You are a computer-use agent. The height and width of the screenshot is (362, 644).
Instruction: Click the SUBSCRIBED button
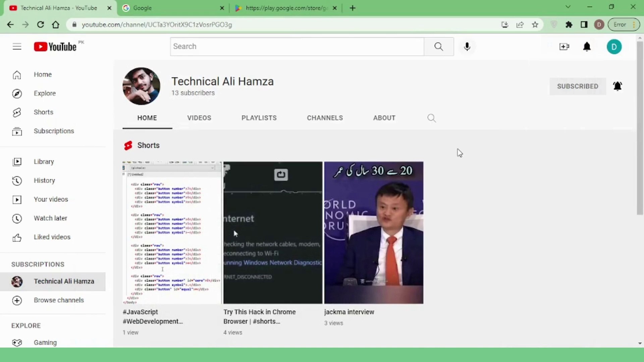point(578,86)
